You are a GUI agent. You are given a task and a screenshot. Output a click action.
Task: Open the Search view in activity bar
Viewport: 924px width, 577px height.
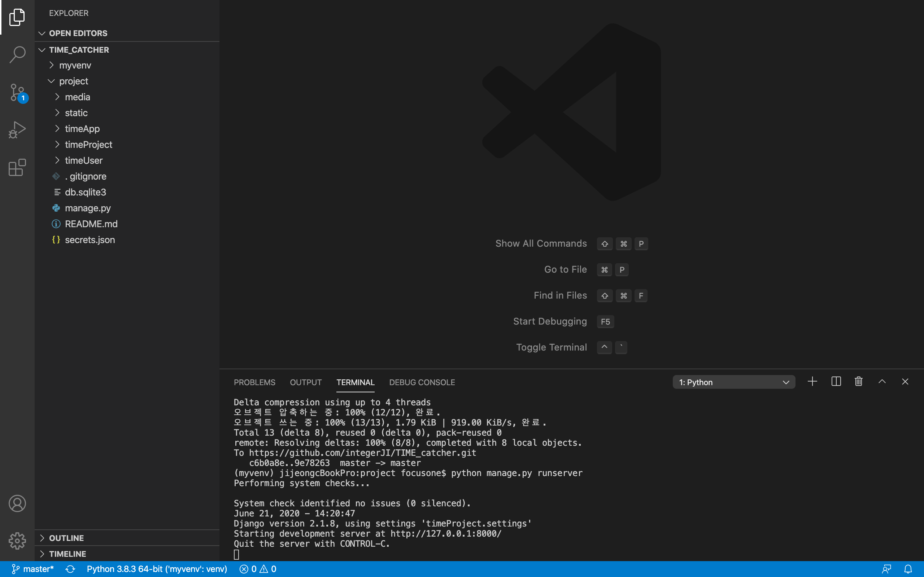17,54
